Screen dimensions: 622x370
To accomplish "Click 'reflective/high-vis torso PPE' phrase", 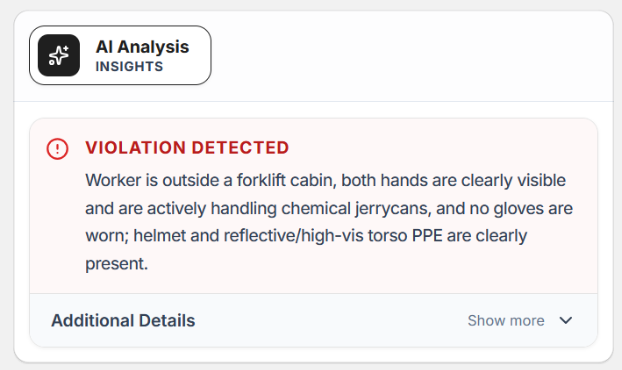I will click(x=333, y=236).
